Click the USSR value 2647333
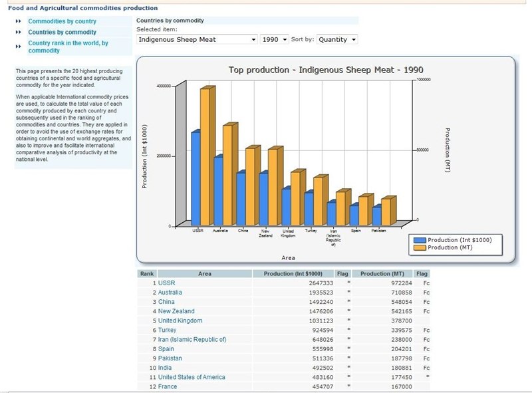The image size is (532, 393). (321, 283)
